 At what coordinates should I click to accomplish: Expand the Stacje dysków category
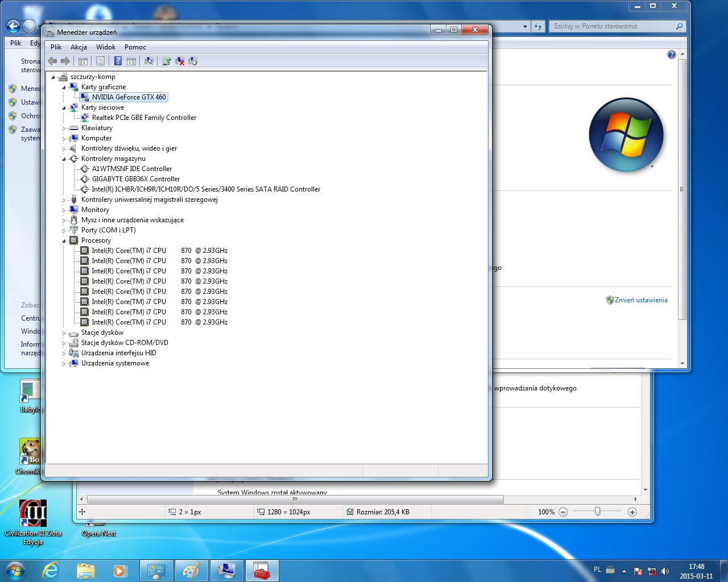pyautogui.click(x=64, y=332)
